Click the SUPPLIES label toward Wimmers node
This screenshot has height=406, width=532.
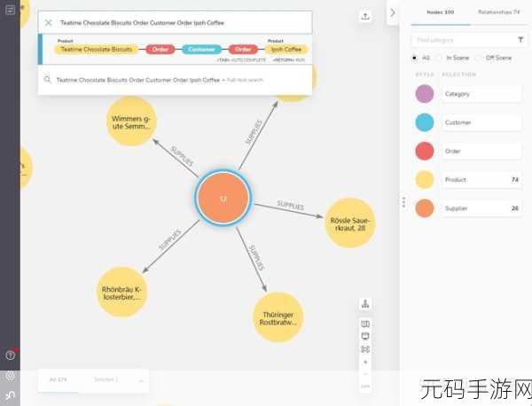coord(182,156)
